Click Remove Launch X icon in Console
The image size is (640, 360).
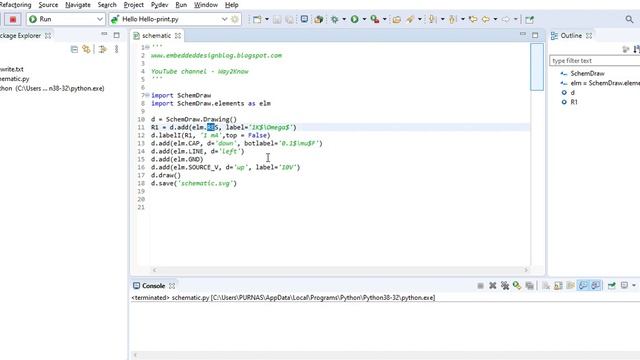coord(493,285)
